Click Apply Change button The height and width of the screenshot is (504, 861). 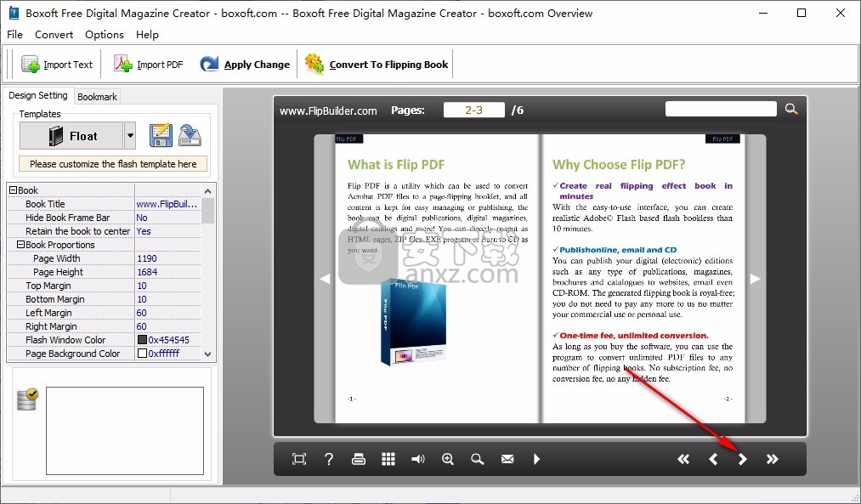coord(245,65)
